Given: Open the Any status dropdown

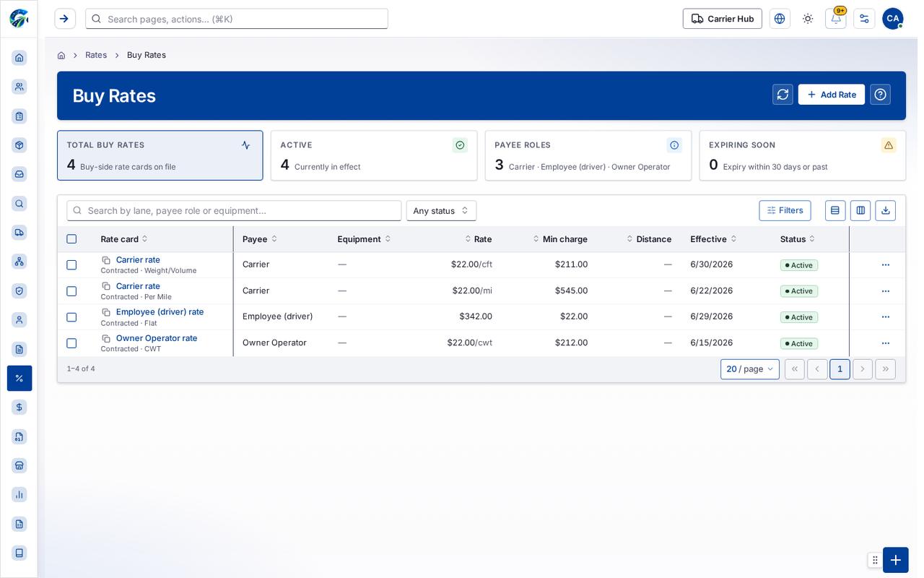Looking at the screenshot, I should (441, 210).
